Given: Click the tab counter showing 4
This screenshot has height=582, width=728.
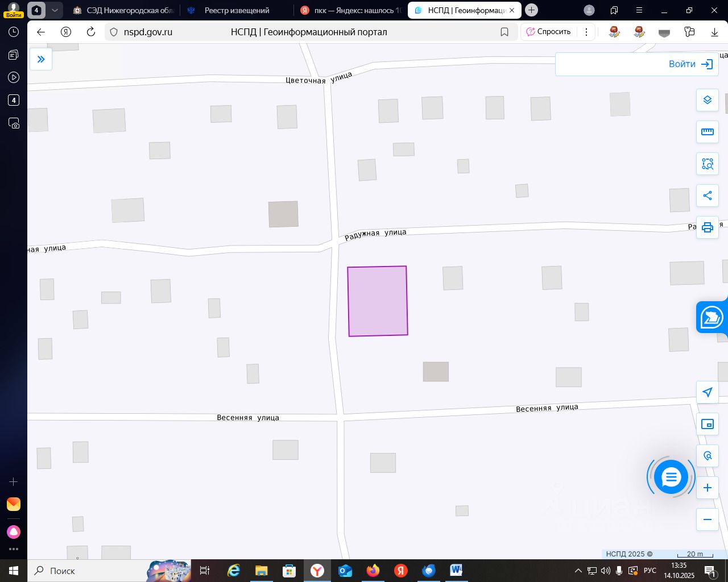Looking at the screenshot, I should coord(36,10).
